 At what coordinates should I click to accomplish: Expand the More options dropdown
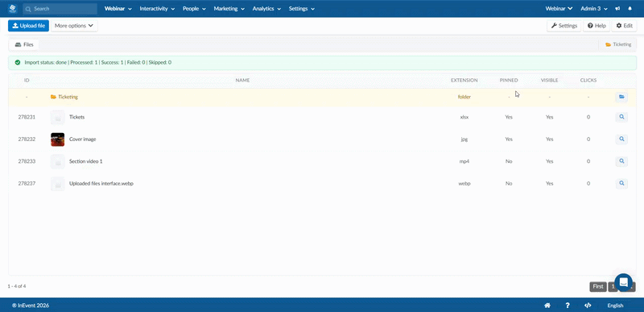[x=74, y=26]
